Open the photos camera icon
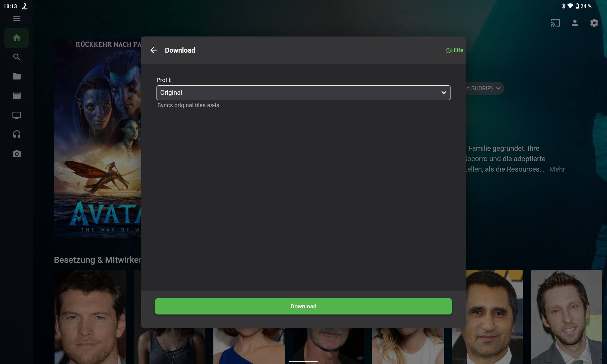This screenshot has width=607, height=364. coord(17,154)
